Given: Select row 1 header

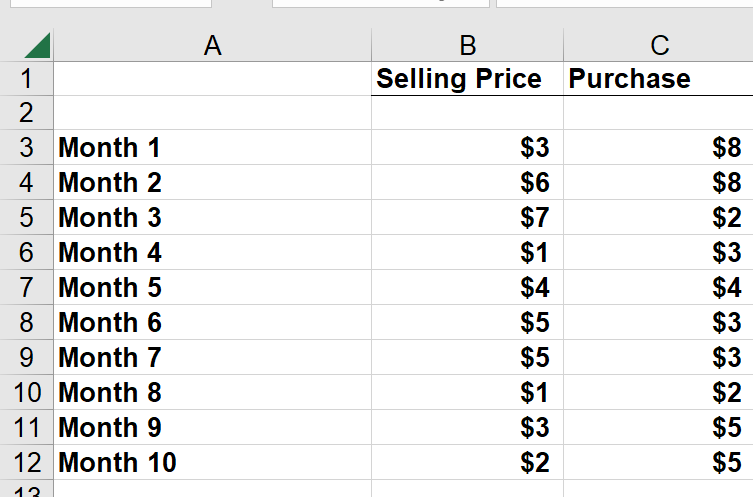Looking at the screenshot, I should point(26,79).
